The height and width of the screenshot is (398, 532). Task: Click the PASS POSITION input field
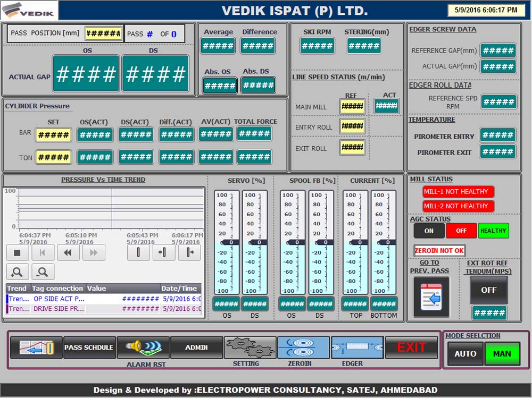104,33
